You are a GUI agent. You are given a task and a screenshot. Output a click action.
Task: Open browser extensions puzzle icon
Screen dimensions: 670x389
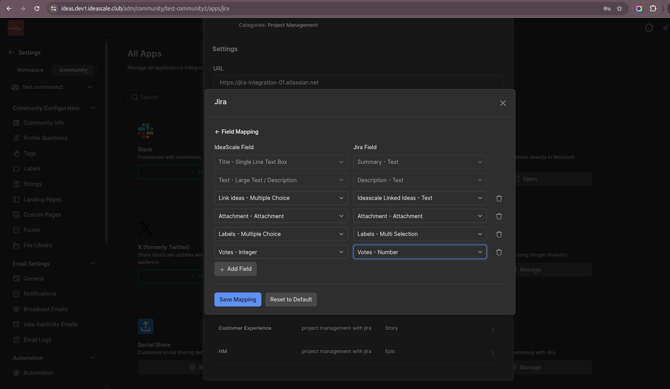653,9
